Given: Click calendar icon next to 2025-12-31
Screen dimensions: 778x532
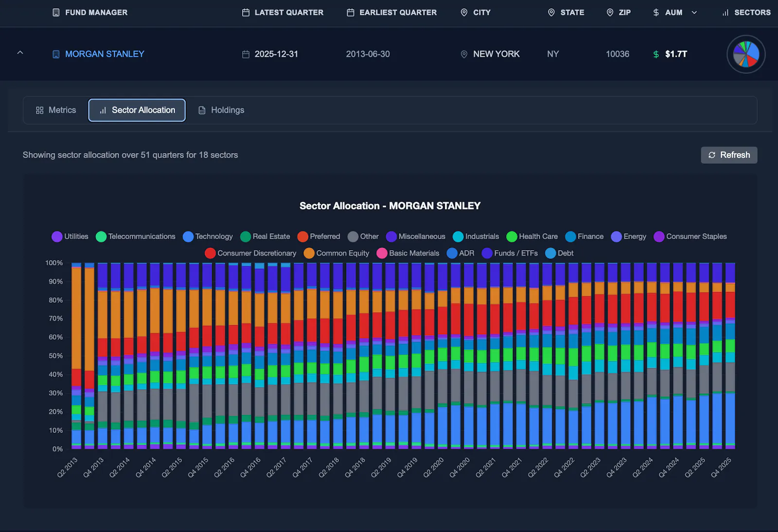Looking at the screenshot, I should 246,54.
